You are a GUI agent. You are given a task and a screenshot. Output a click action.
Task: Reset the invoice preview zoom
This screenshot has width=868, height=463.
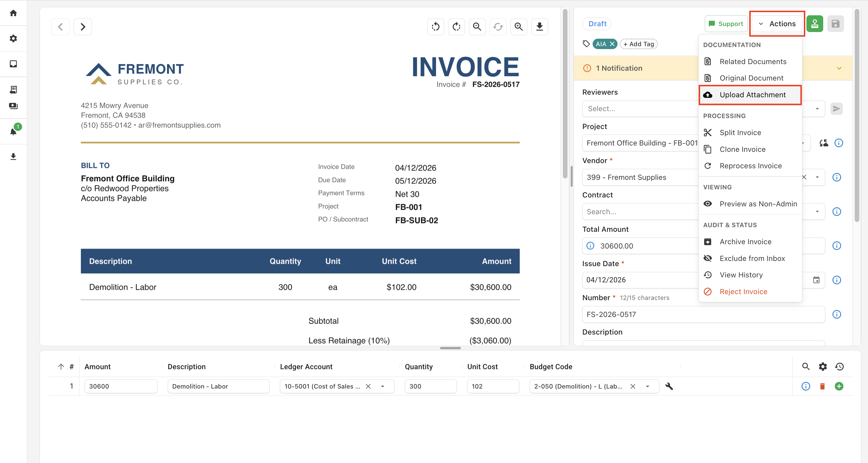pos(498,27)
